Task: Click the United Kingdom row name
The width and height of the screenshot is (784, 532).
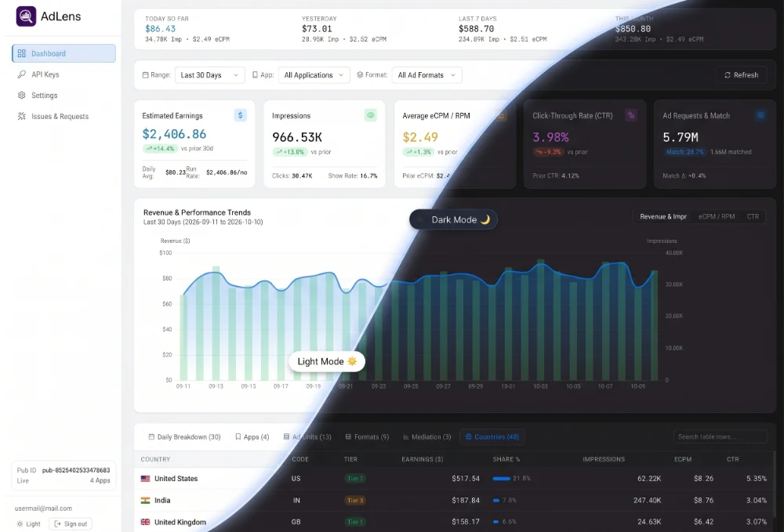Action: click(x=180, y=522)
